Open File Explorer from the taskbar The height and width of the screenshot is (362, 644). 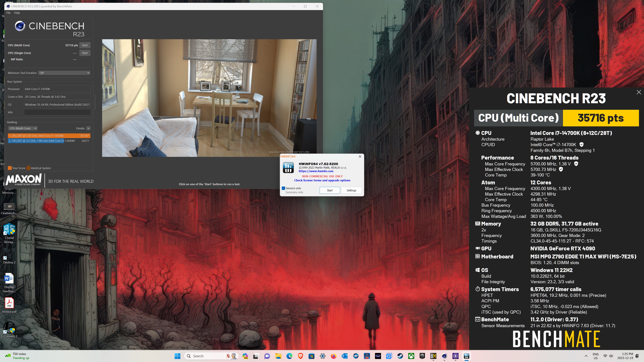coord(278,356)
